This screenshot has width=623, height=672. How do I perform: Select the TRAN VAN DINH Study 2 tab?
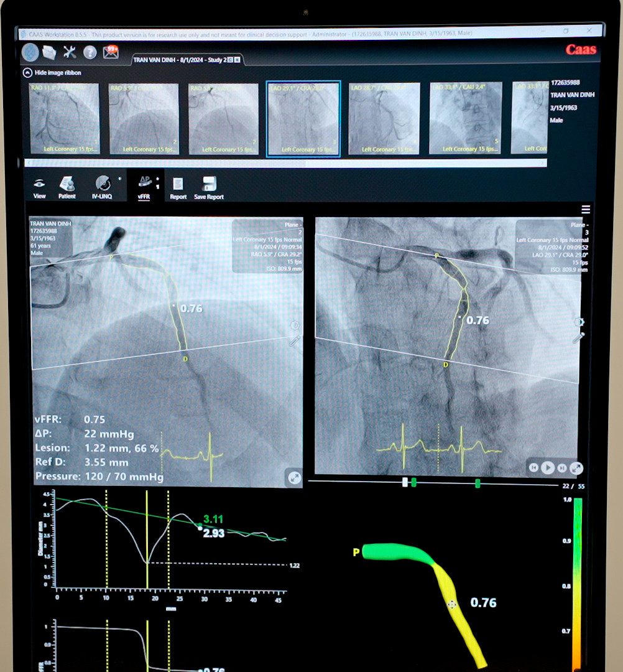pyautogui.click(x=179, y=60)
